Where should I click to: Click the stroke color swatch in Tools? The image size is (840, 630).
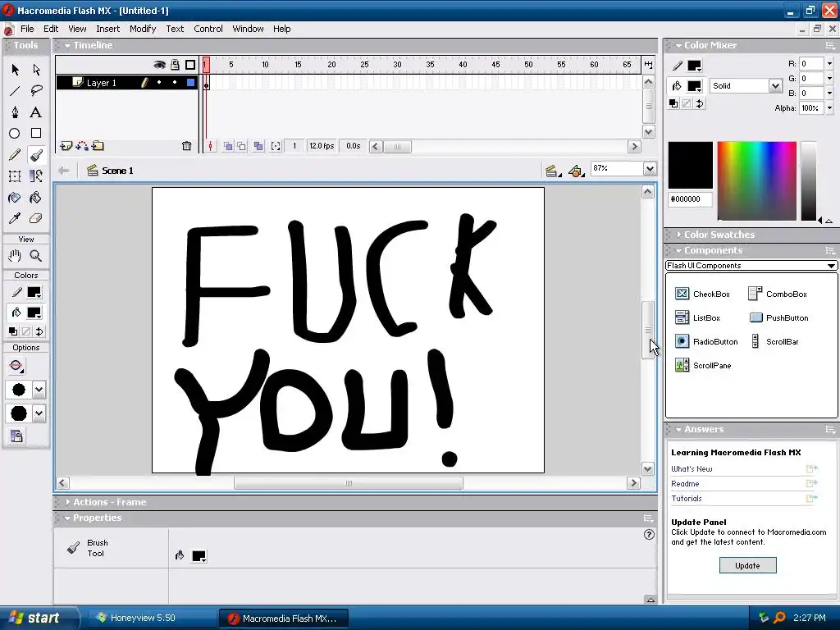pyautogui.click(x=34, y=293)
